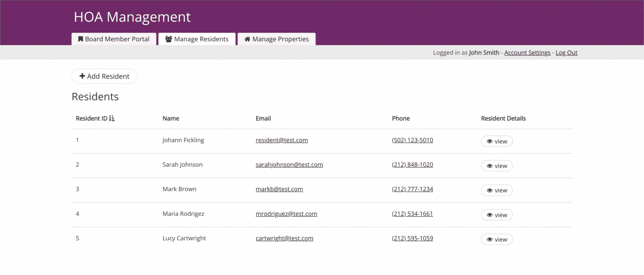
Task: Open the markb@test.com email link
Action: [x=279, y=189]
